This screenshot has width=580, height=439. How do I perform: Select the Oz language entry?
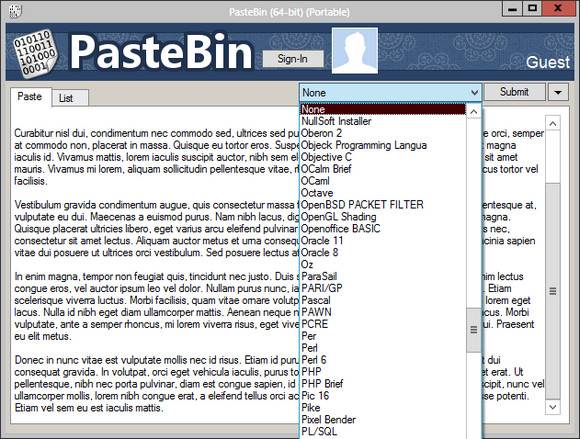[x=383, y=264]
